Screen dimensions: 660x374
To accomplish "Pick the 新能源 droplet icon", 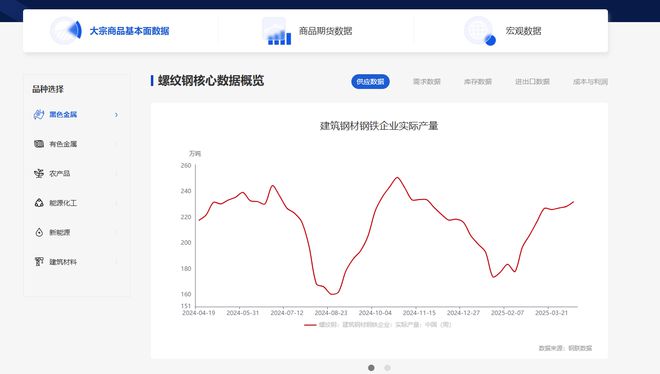I will point(39,232).
